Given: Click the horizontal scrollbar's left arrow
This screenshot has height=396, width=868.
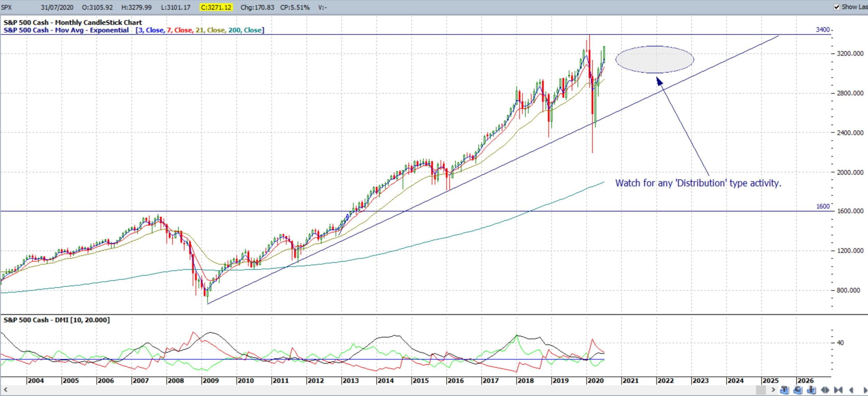Looking at the screenshot, I should 5,390.
